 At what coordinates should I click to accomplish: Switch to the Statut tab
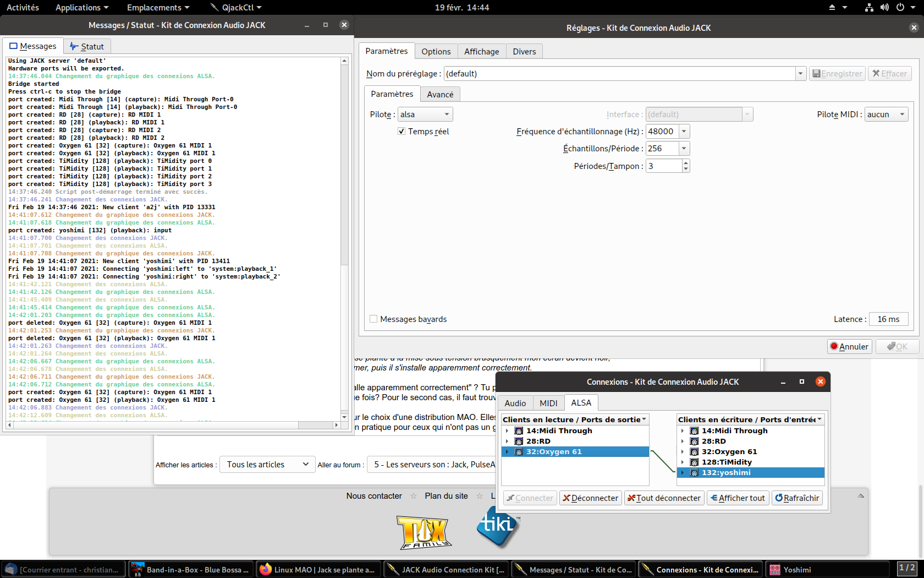pos(87,47)
